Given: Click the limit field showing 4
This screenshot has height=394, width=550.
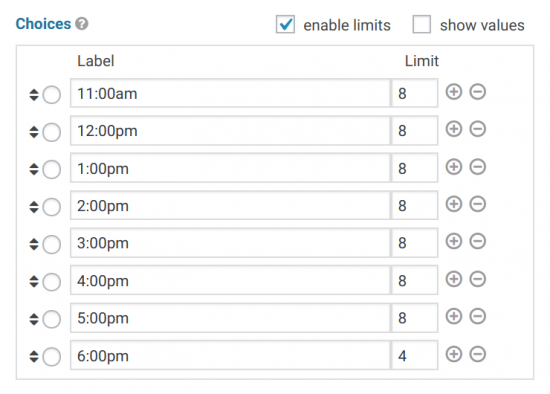Looking at the screenshot, I should 415,355.
